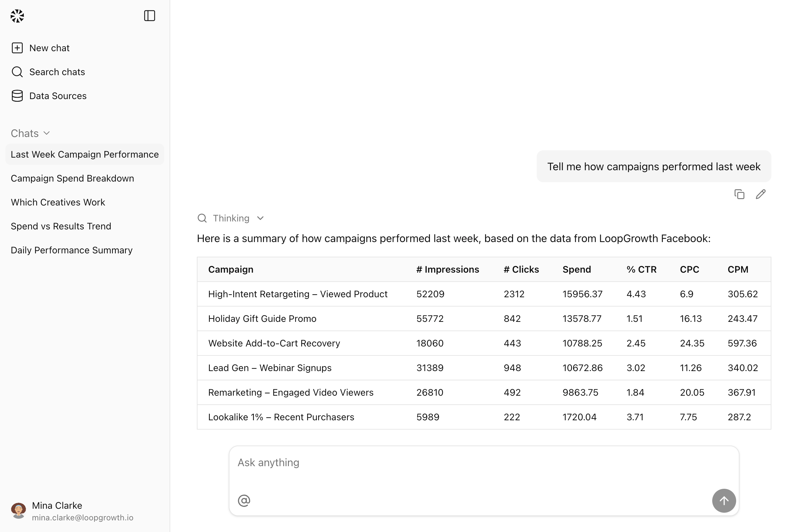798x532 pixels.
Task: Click the send arrow button
Action: click(724, 500)
